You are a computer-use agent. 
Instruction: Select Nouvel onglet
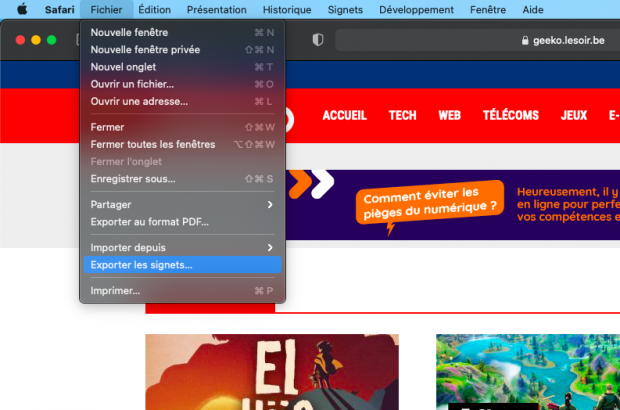(x=182, y=67)
